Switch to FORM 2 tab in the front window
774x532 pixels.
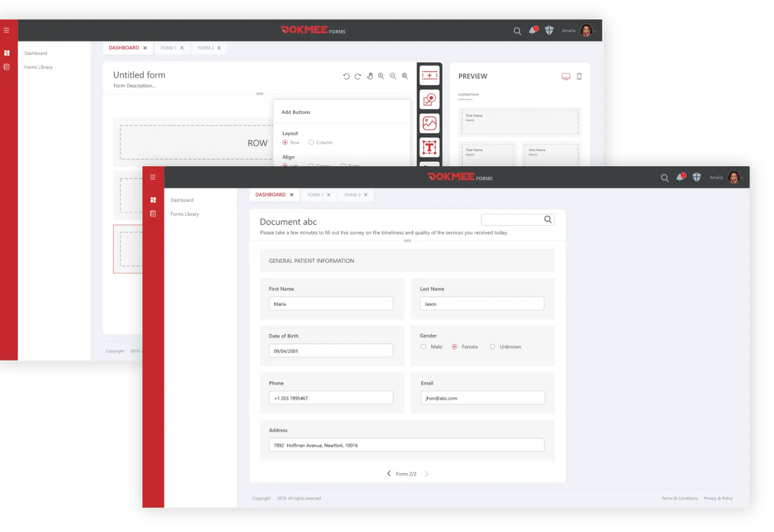[x=352, y=195]
